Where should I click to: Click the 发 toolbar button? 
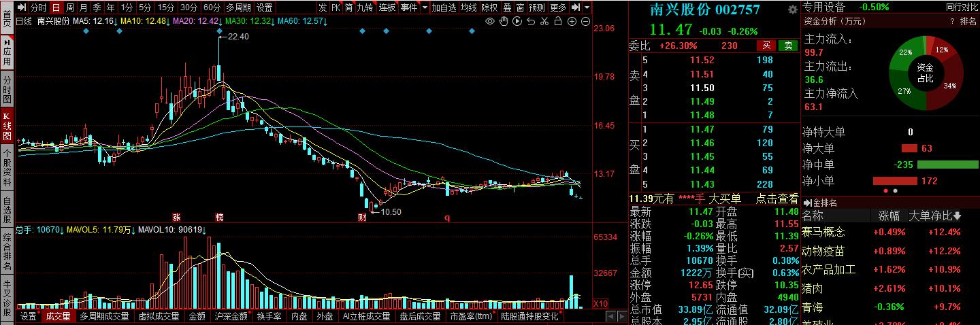(x=323, y=7)
